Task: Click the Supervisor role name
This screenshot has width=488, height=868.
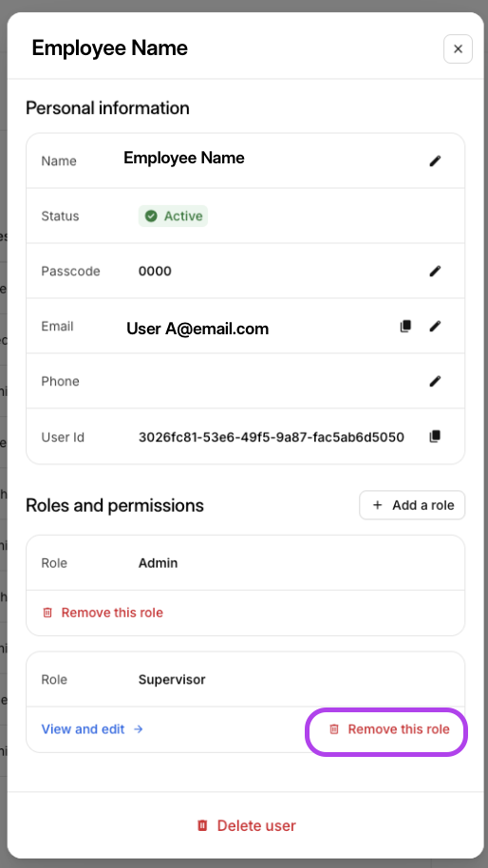Action: pos(172,680)
